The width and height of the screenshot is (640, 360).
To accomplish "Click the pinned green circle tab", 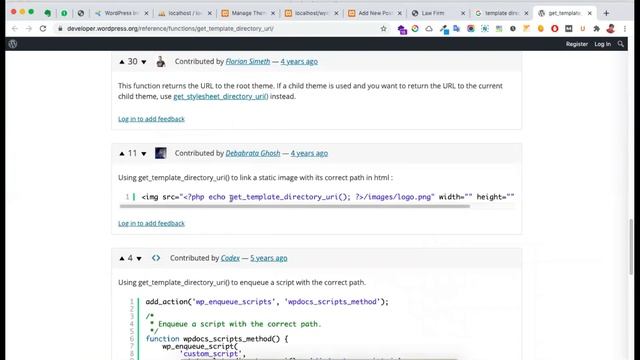I will (64, 13).
